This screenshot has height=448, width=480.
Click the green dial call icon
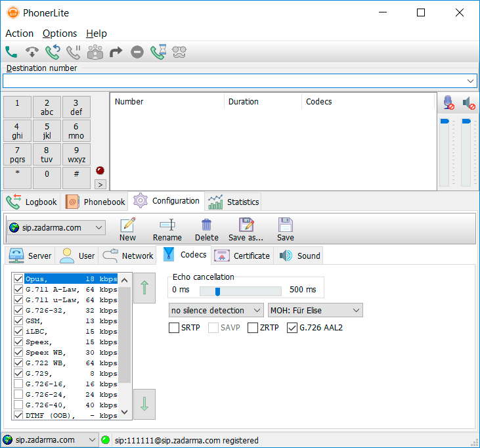(11, 52)
